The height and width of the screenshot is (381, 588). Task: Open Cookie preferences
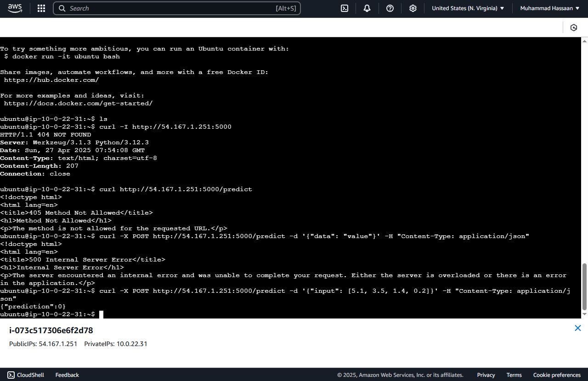[x=557, y=375]
